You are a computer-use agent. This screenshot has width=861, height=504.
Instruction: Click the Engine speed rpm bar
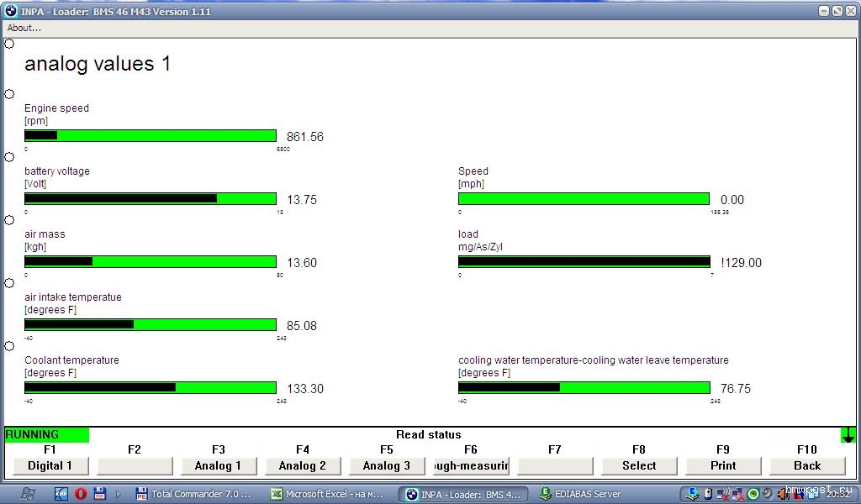tap(151, 136)
